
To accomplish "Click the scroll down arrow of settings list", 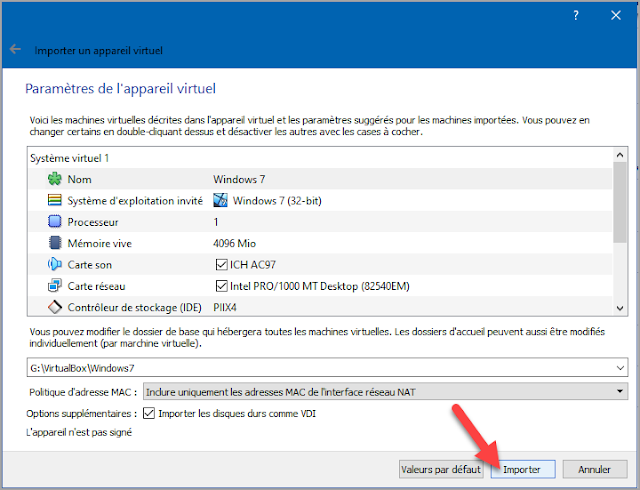I will click(620, 308).
